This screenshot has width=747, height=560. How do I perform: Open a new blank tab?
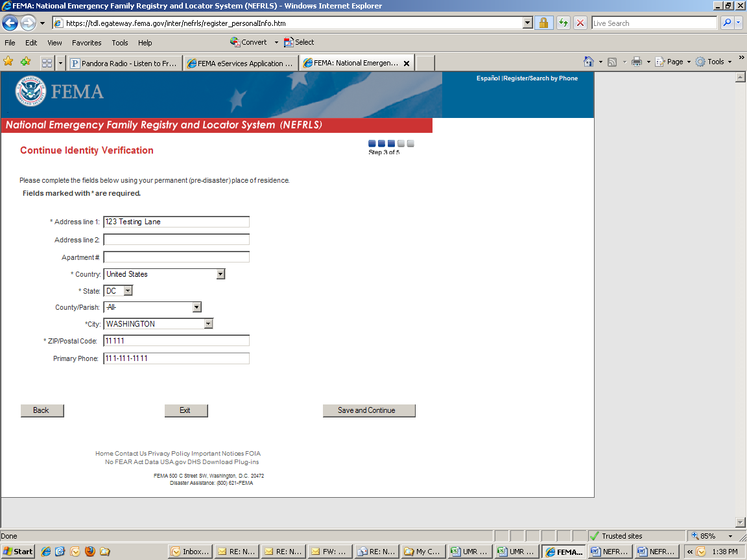[x=425, y=64]
